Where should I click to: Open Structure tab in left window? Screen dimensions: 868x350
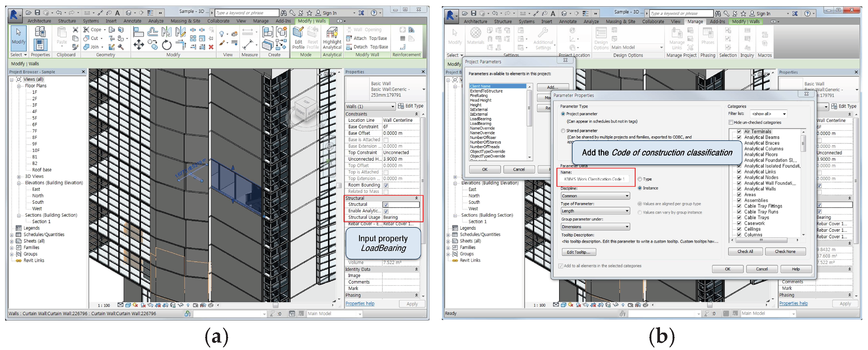pyautogui.click(x=67, y=21)
